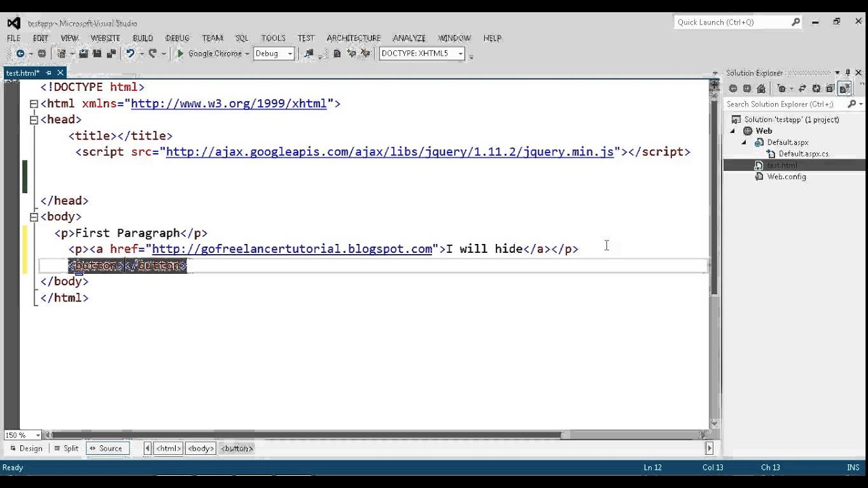Image resolution: width=868 pixels, height=488 pixels.
Task: Click the Navigate Forward toolbar icon
Action: point(42,54)
